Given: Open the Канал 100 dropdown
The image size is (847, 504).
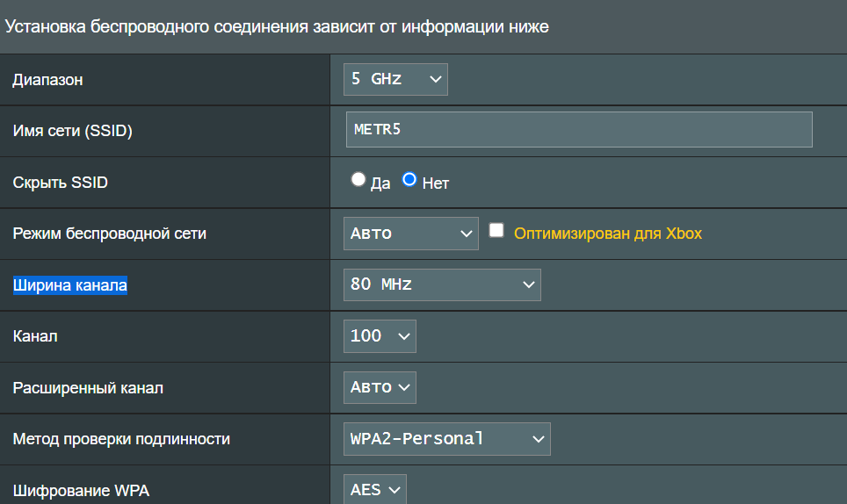Looking at the screenshot, I should tap(380, 335).
